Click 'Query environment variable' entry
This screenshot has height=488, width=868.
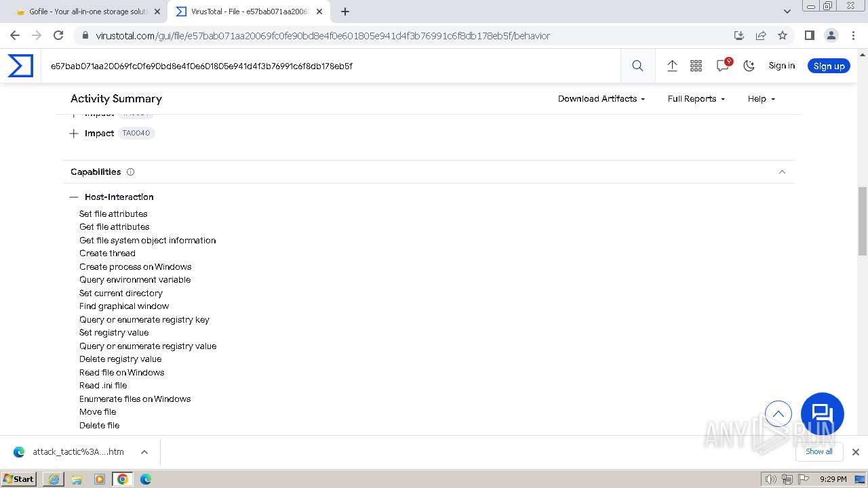click(135, 280)
